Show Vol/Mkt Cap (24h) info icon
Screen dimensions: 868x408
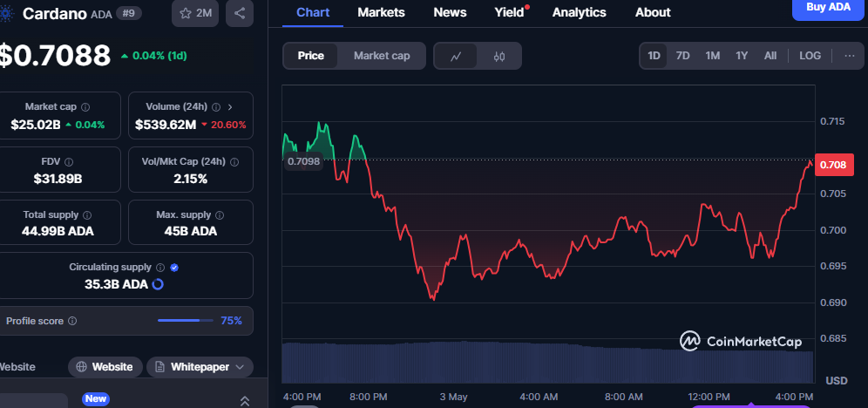click(234, 162)
